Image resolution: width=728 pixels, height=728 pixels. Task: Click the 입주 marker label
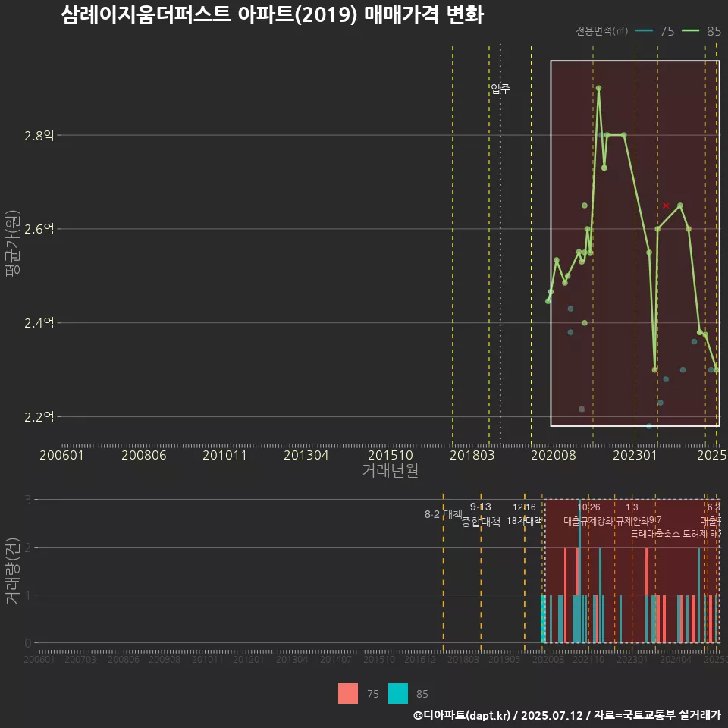[500, 89]
